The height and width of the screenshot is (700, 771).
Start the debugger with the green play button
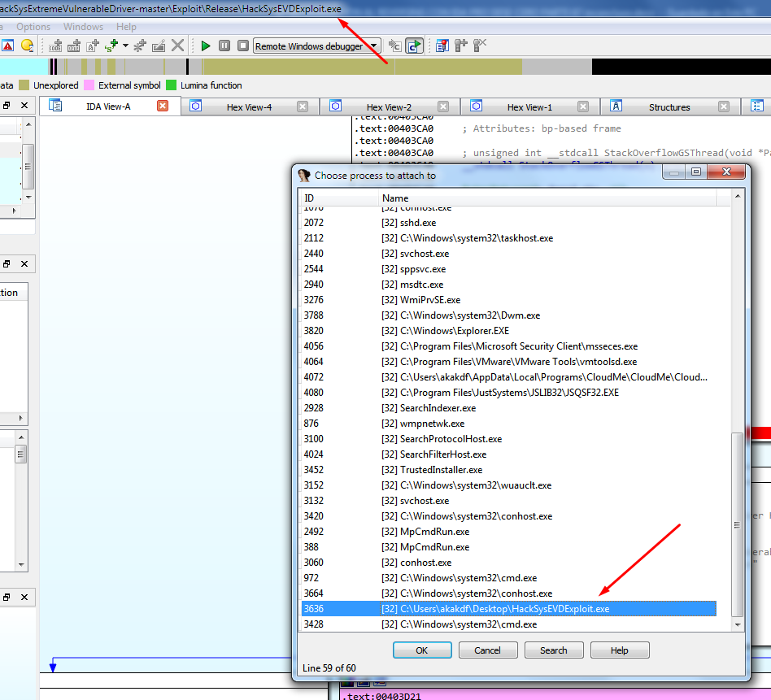[206, 46]
